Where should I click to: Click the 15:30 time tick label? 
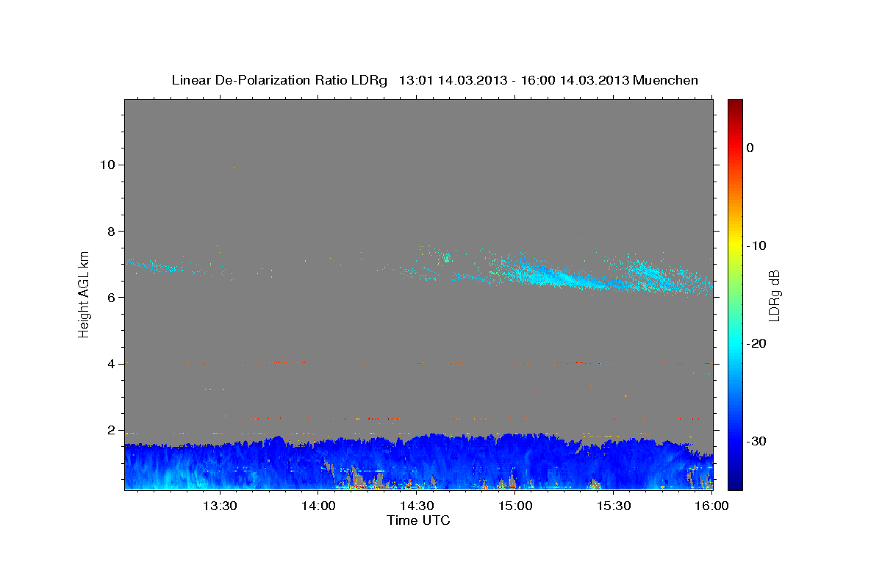point(614,506)
